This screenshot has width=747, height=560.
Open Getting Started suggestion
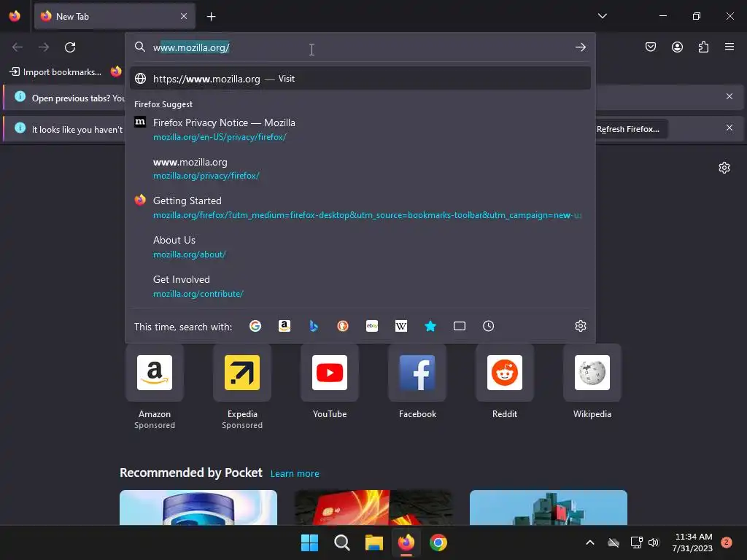click(x=360, y=208)
